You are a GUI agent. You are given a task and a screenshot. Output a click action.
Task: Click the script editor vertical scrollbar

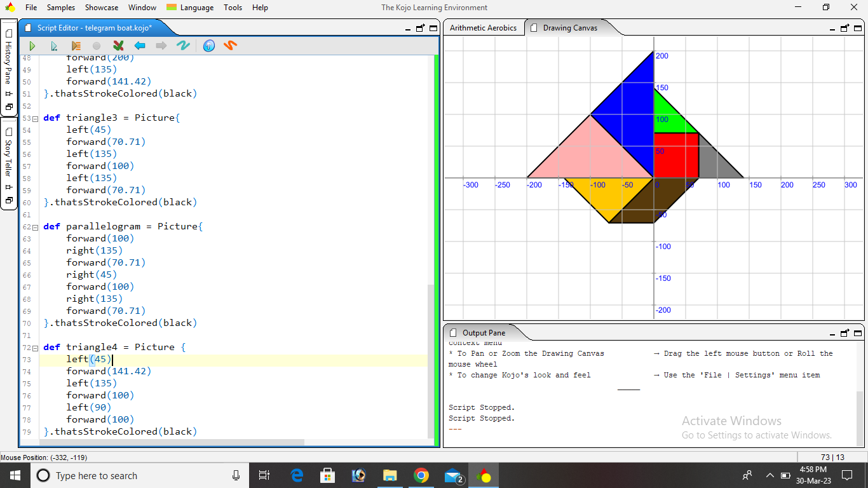[x=431, y=360]
